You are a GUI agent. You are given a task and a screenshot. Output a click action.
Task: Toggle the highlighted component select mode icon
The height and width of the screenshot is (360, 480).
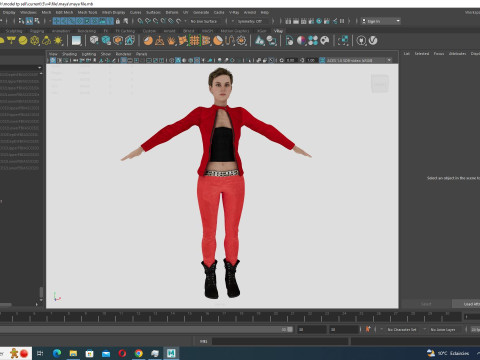29,21
